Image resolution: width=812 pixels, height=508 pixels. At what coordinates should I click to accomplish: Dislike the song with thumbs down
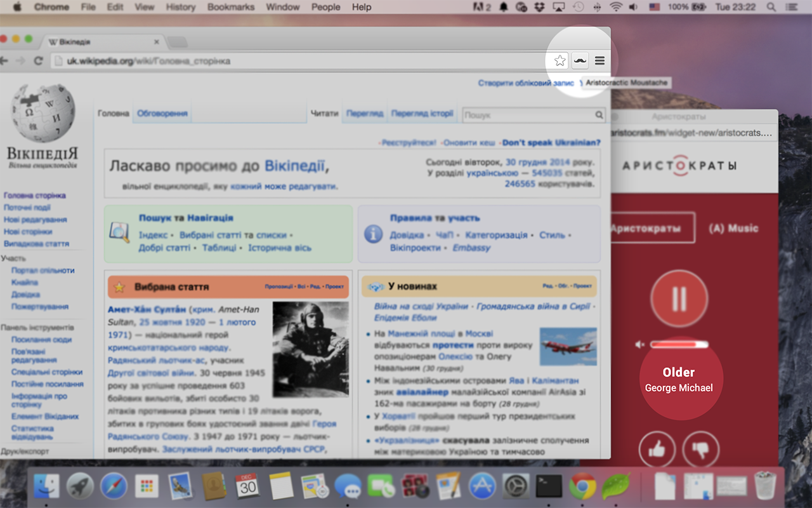[700, 450]
